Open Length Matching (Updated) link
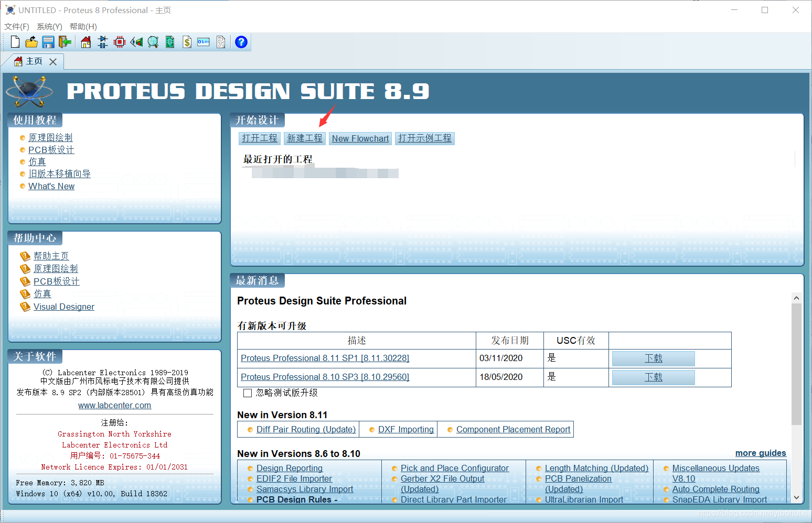 click(x=596, y=468)
